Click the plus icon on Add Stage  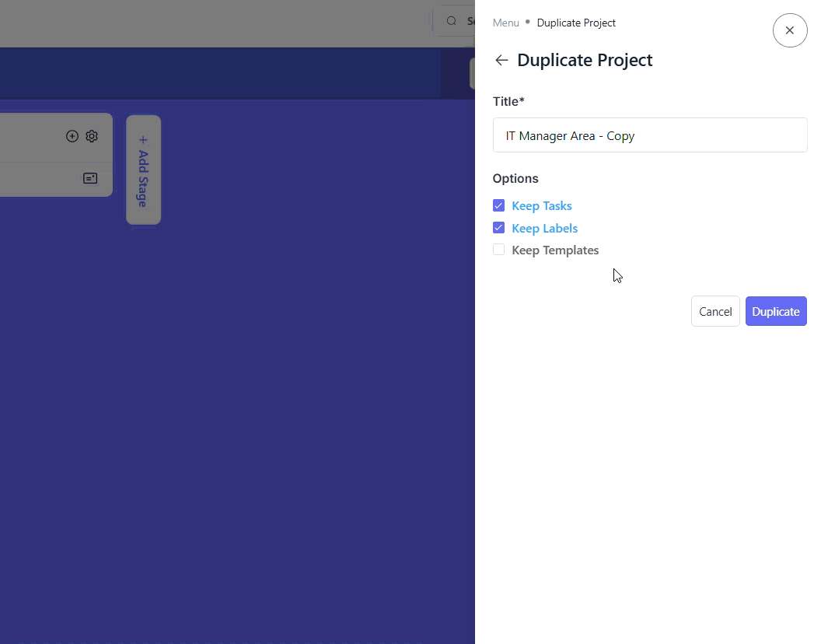pos(143,140)
